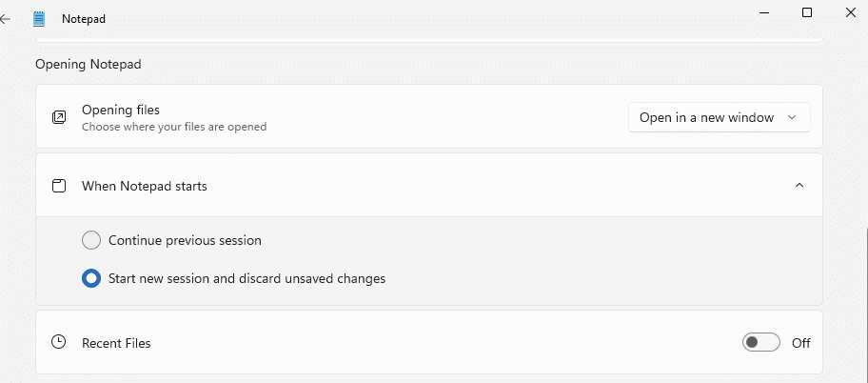The height and width of the screenshot is (383, 868).
Task: Select Continue previous session radio button
Action: (x=91, y=240)
